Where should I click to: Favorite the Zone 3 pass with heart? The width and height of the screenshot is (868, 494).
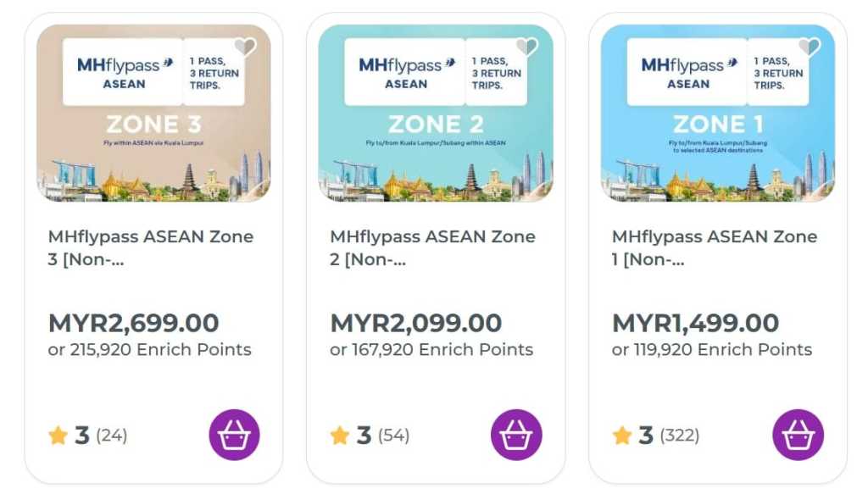pos(246,47)
